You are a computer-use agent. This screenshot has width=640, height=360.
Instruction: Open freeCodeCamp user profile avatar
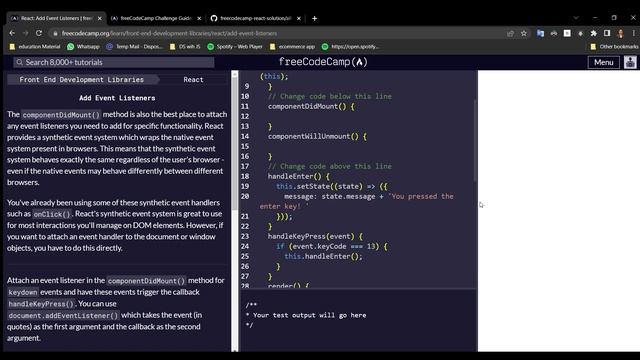[x=630, y=62]
